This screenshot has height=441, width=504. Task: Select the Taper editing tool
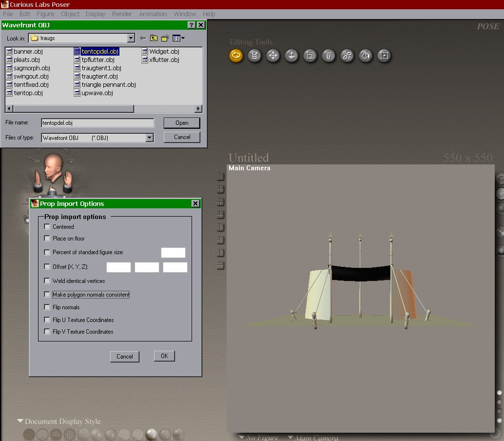point(329,55)
